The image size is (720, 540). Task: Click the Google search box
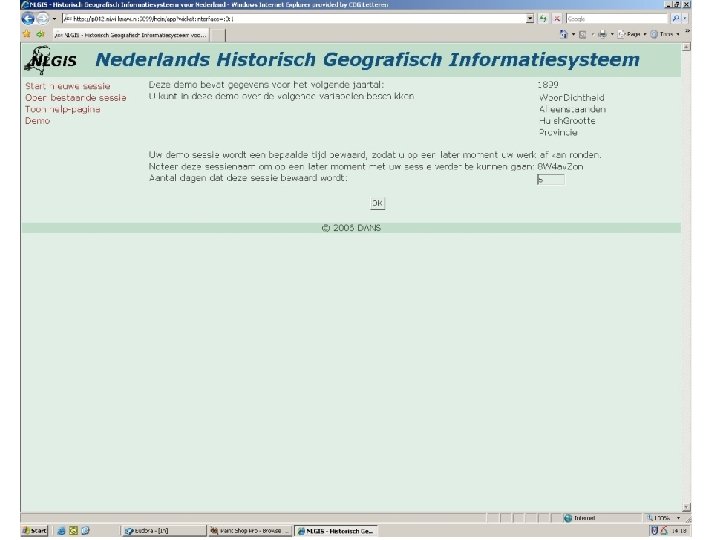(x=617, y=19)
